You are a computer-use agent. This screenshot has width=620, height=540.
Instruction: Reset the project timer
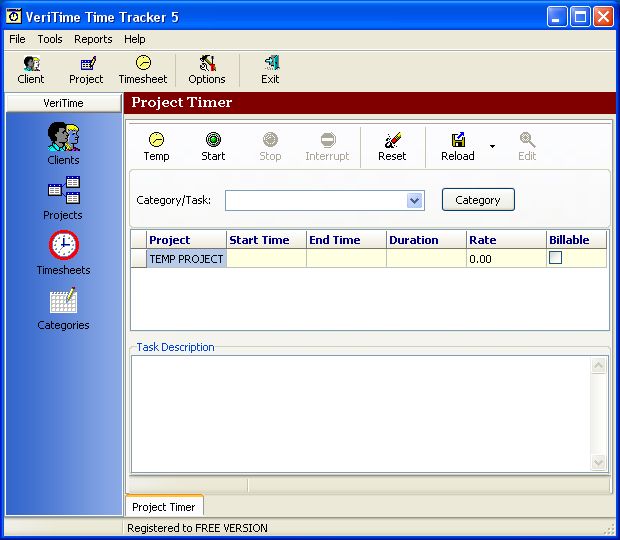point(392,147)
